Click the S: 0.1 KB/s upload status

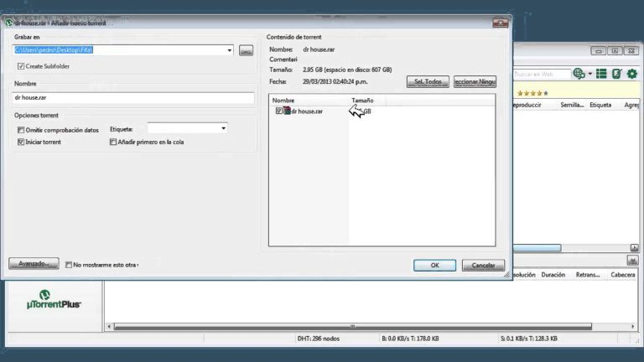528,339
